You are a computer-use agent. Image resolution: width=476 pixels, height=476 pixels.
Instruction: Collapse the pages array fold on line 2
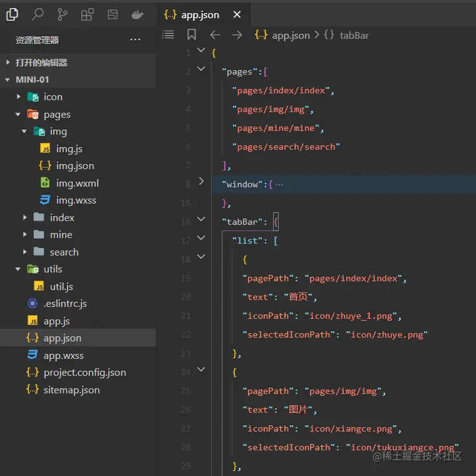point(201,69)
